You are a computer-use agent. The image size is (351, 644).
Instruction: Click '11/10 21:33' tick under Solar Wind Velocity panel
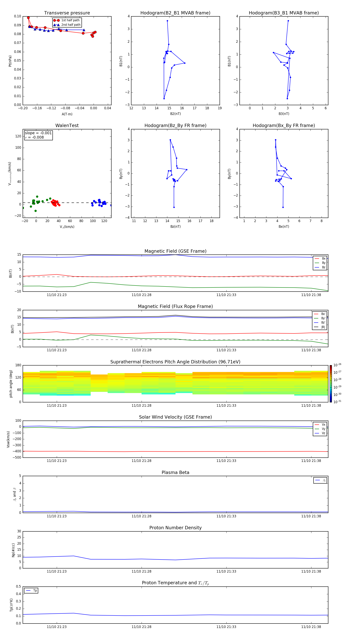pyautogui.click(x=226, y=461)
